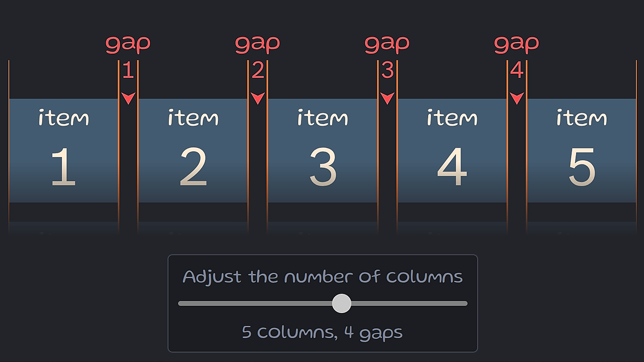Click the red arrow under gap 4
Screen dimensions: 644x362
click(517, 98)
